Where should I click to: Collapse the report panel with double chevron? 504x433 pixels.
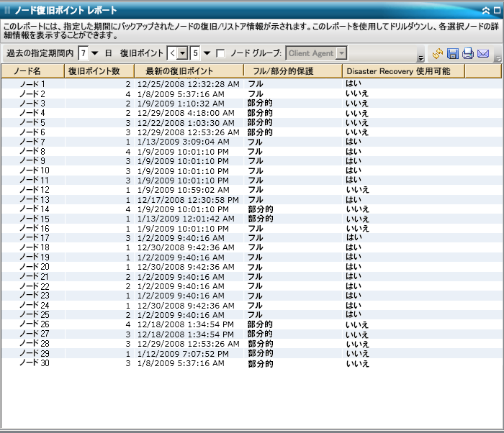click(x=487, y=11)
